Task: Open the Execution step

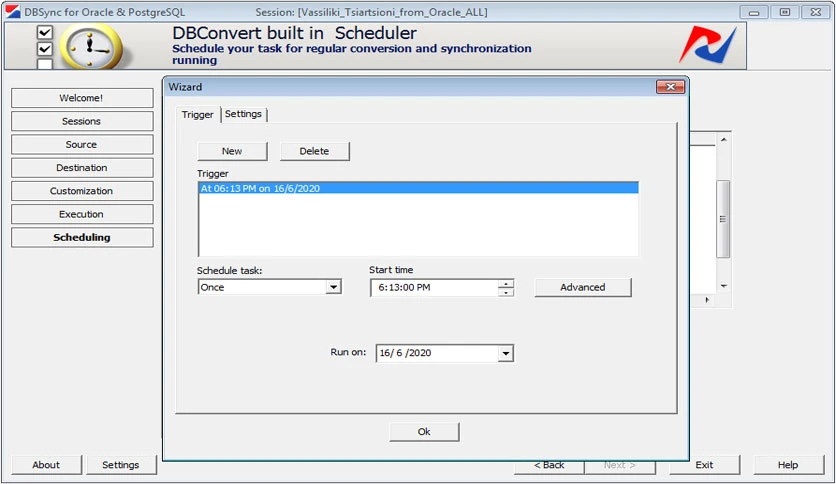Action: point(82,214)
